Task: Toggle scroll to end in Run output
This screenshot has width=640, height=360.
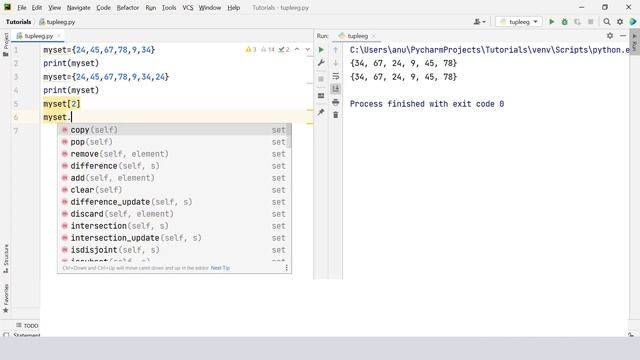Action: point(336,89)
